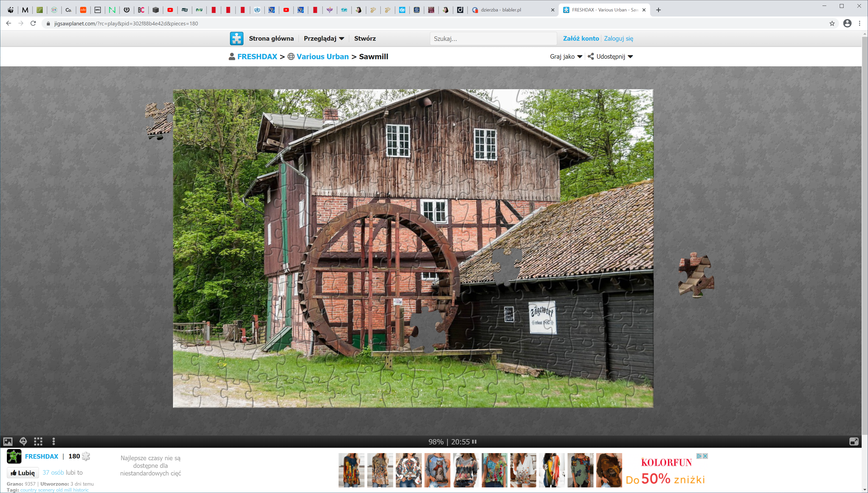
Task: Toggle ghost image overlay
Action: tap(23, 441)
